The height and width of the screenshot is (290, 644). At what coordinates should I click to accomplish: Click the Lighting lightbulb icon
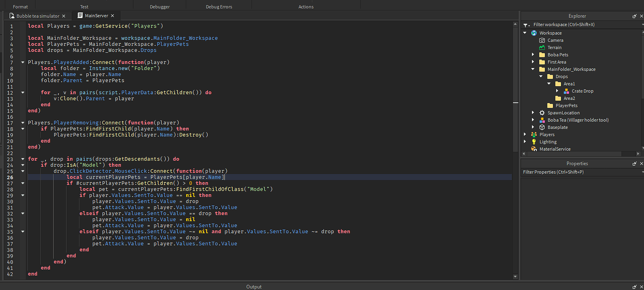click(x=534, y=142)
